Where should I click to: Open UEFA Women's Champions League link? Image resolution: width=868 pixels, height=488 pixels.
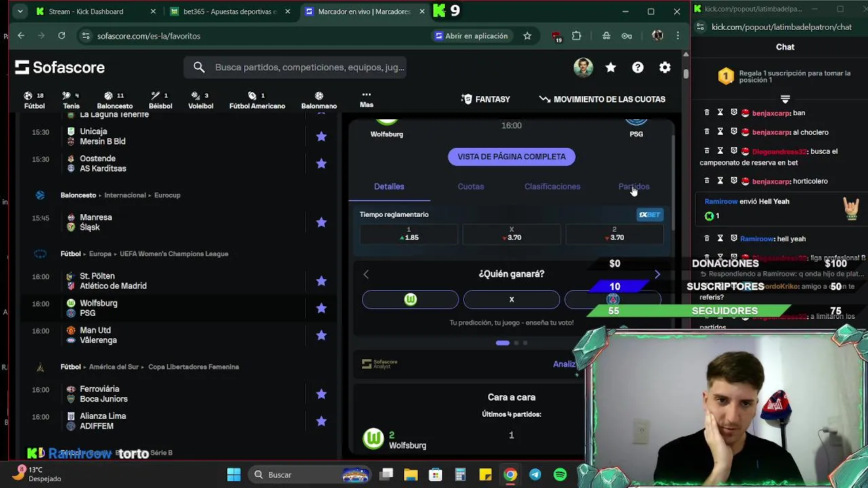174,253
